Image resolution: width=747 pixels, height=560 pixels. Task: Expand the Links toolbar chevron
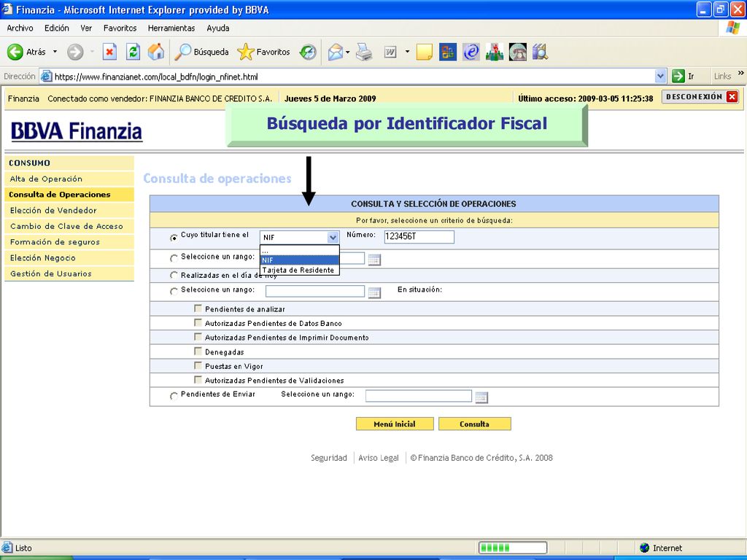[741, 74]
